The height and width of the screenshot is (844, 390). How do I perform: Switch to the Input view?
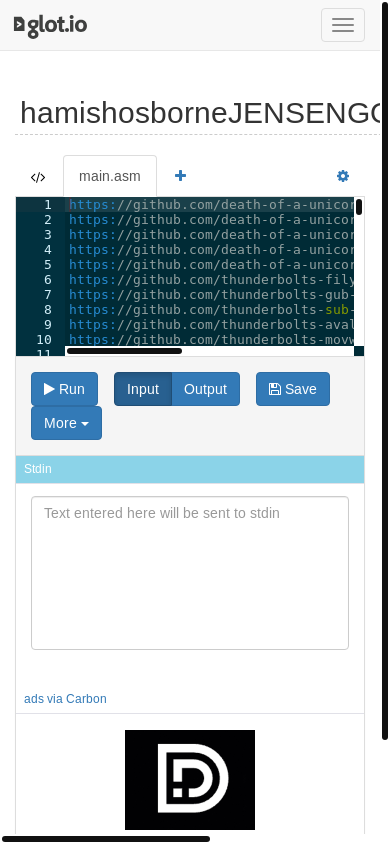(143, 389)
